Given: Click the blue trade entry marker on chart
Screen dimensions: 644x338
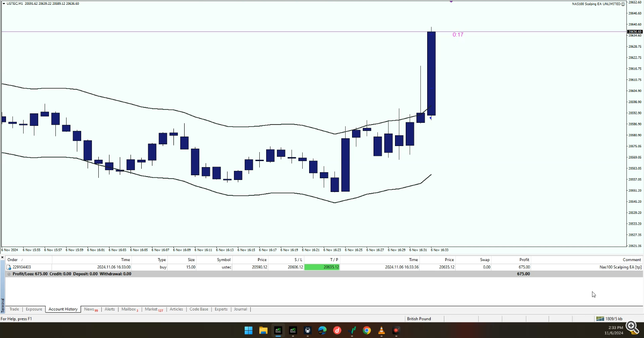Looking at the screenshot, I should 431,118.
